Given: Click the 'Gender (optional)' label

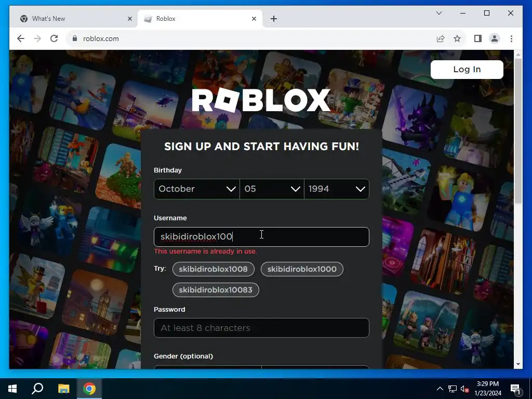Looking at the screenshot, I should pos(183,356).
